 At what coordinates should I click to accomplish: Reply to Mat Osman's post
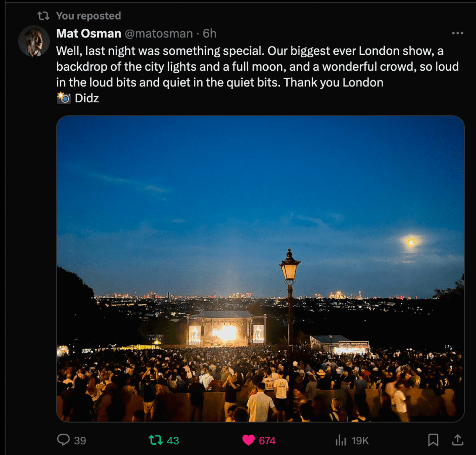click(63, 440)
